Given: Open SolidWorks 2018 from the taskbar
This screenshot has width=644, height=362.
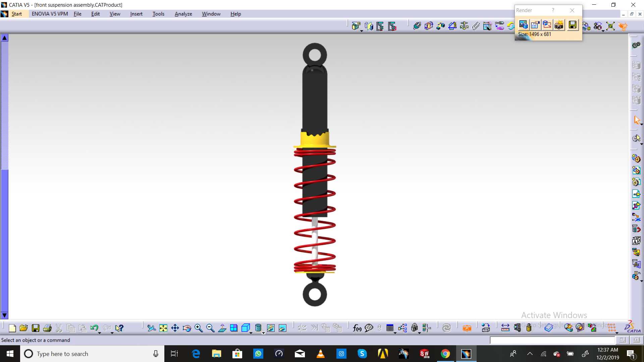Looking at the screenshot, I should tap(424, 354).
